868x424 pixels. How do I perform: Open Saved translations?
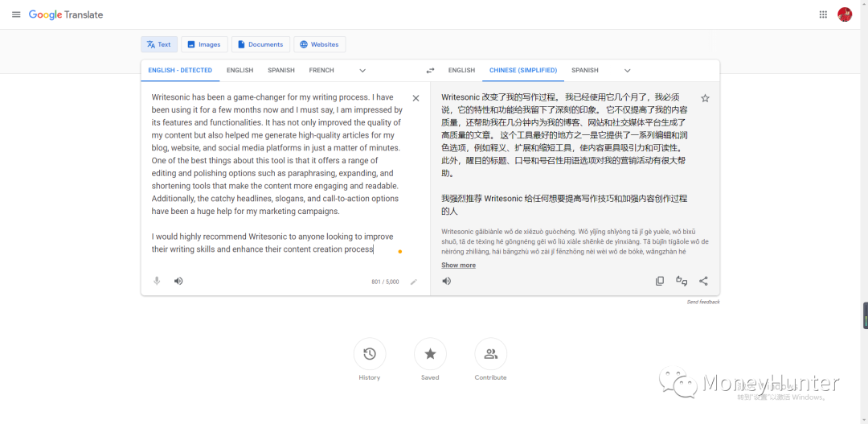tap(430, 354)
